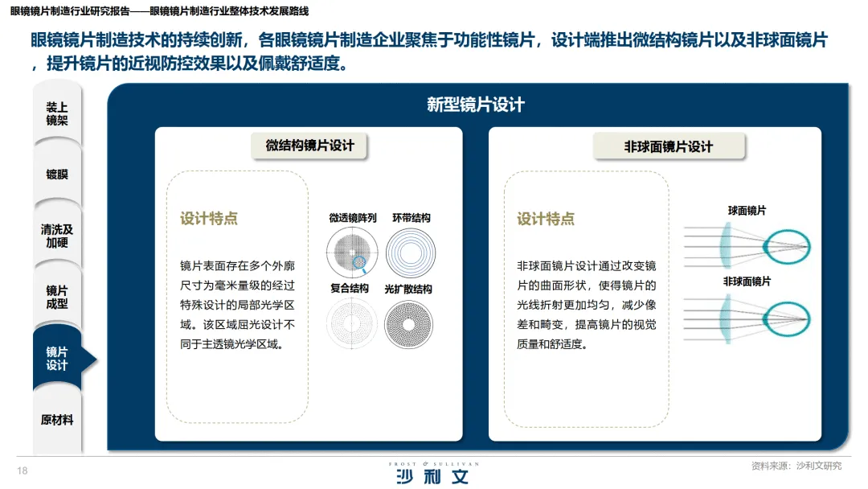Click 设计特点 heading in aspheric card
The image size is (868, 489).
click(x=546, y=219)
